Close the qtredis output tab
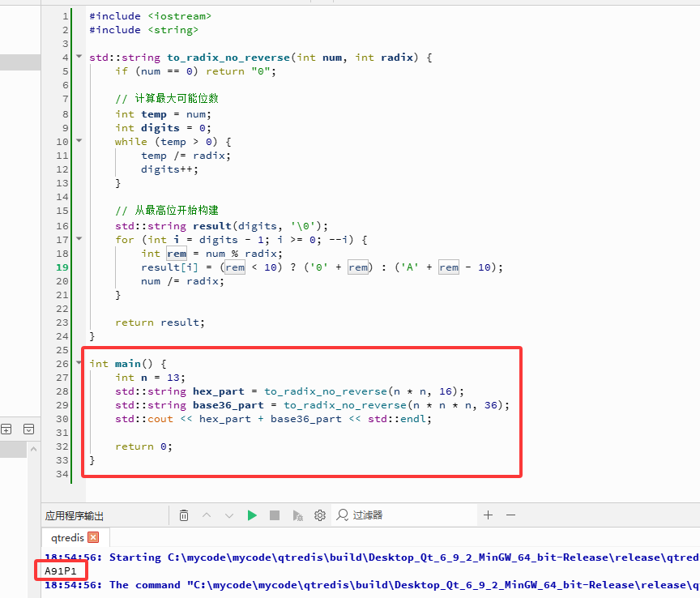Viewport: 700px width, 598px height. click(93, 537)
